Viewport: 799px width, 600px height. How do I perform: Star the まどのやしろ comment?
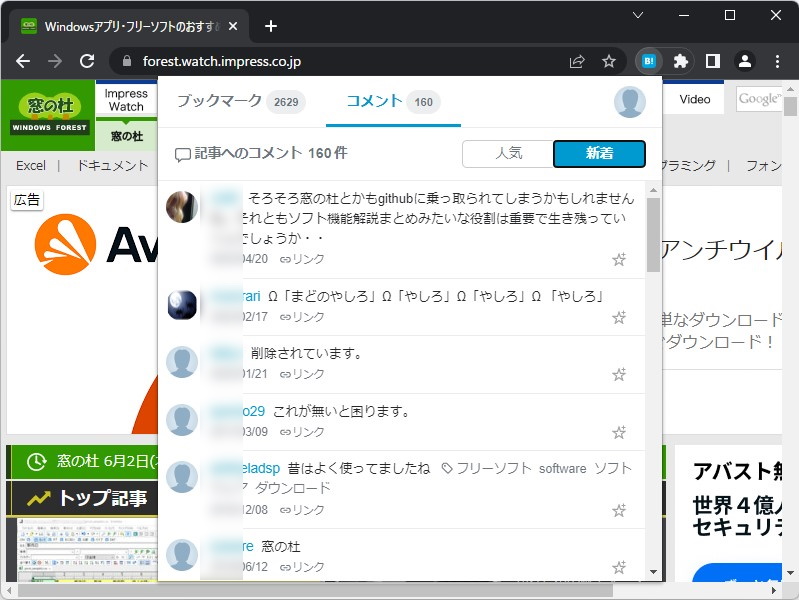[619, 318]
